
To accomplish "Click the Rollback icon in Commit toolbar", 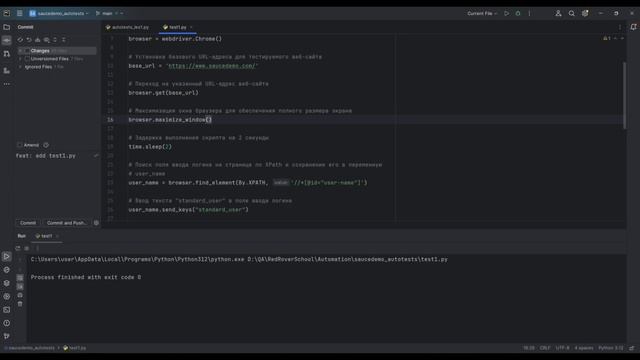I will pyautogui.click(x=29, y=40).
